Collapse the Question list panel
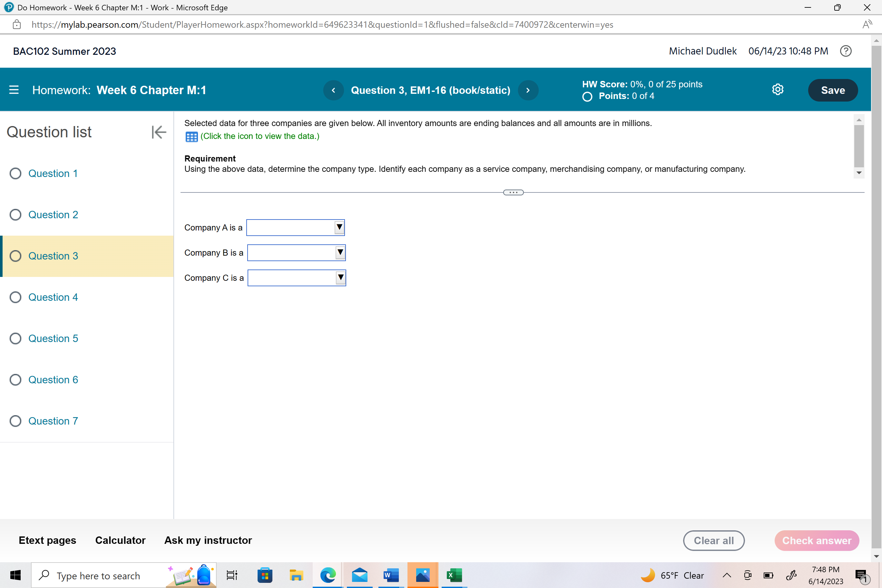This screenshot has height=588, width=882. pos(159,132)
